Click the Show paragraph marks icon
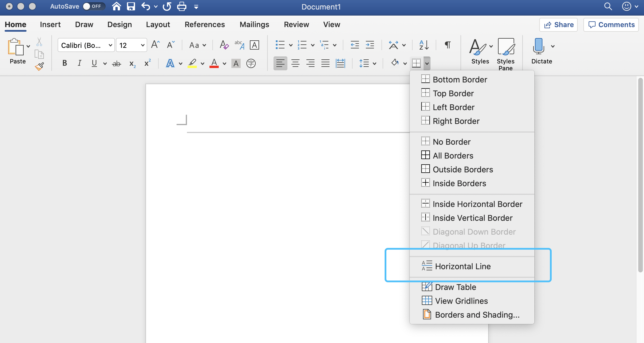The height and width of the screenshot is (343, 644). (x=448, y=45)
